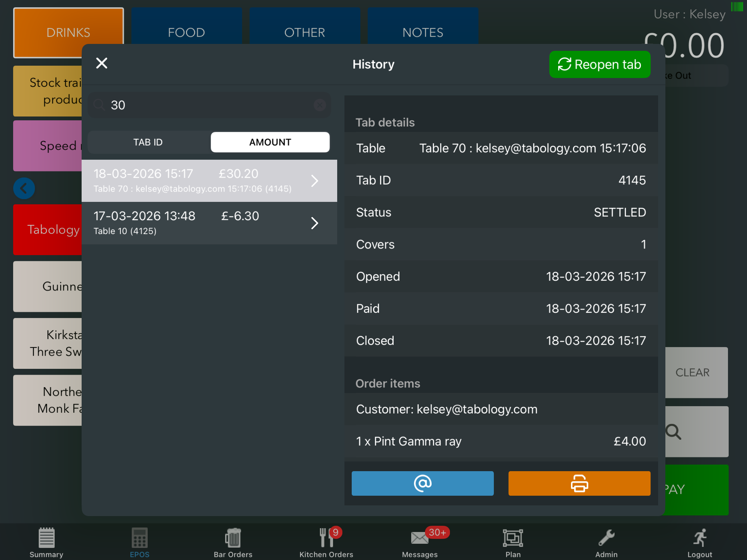The width and height of the screenshot is (747, 560).
Task: Log out using the running figure icon
Action: [x=699, y=542]
